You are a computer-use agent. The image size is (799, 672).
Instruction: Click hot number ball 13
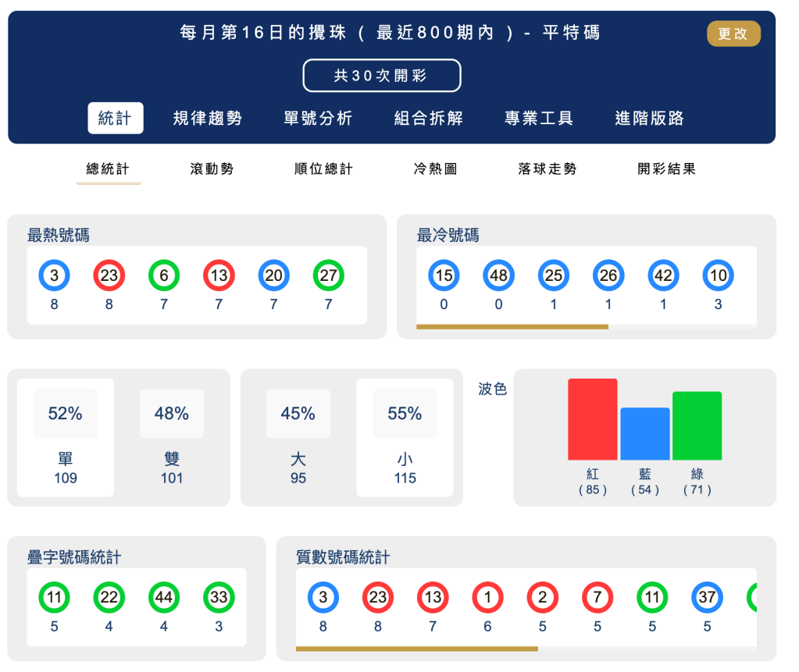pyautogui.click(x=218, y=275)
